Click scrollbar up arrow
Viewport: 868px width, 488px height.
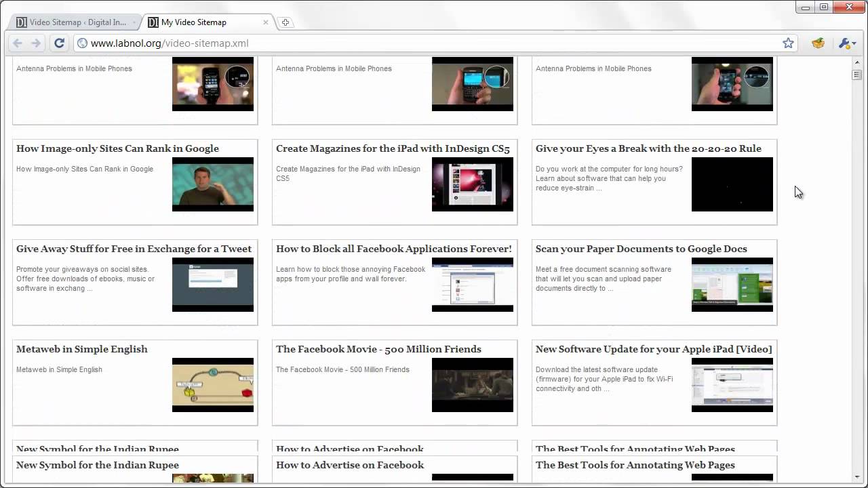[x=856, y=62]
